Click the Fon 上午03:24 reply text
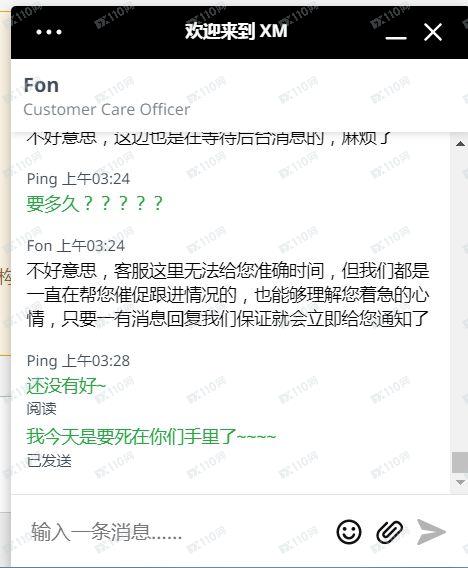Screen dimensions: 468x568 (228, 295)
